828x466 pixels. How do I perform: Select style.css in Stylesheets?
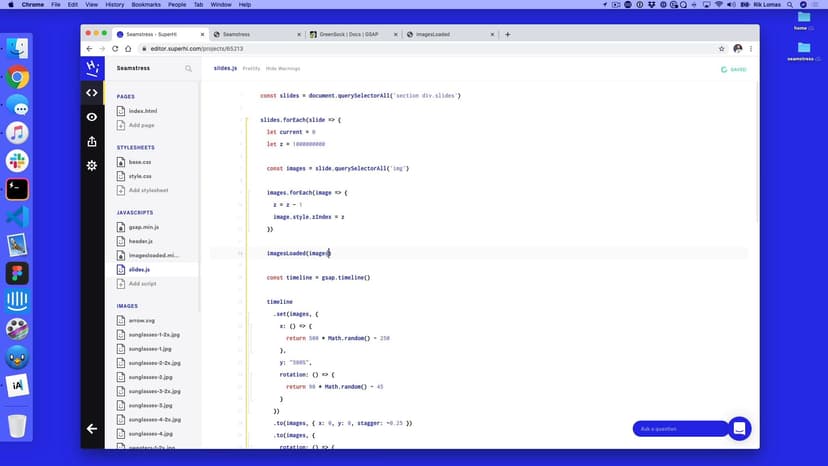click(140, 175)
